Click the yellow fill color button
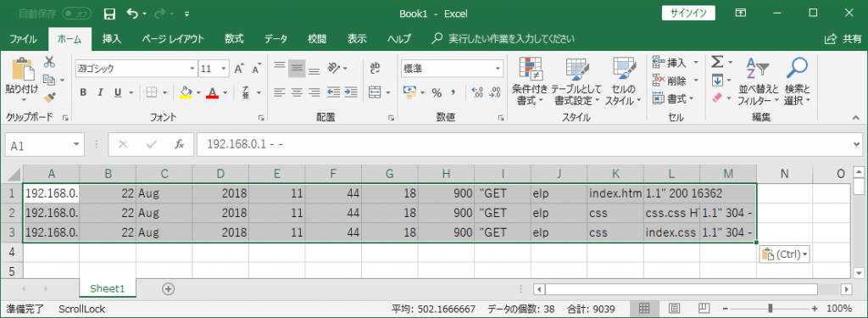Viewport: 868px width, 318px height. [x=186, y=92]
